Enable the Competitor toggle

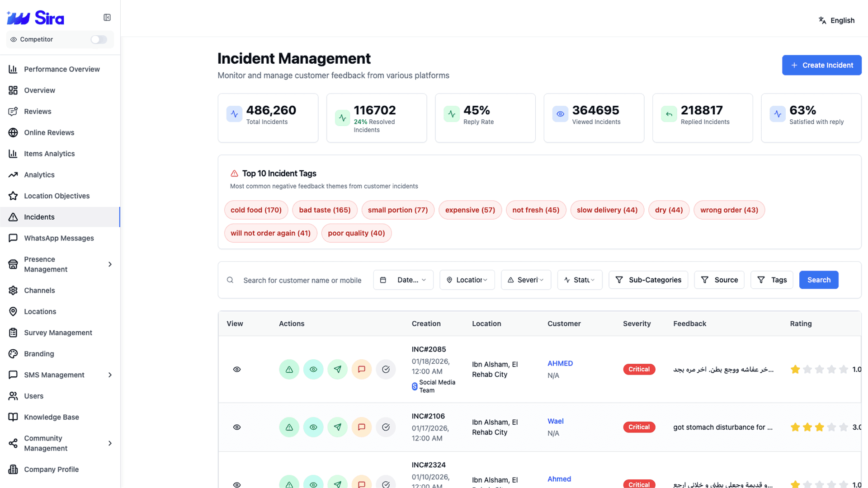99,39
